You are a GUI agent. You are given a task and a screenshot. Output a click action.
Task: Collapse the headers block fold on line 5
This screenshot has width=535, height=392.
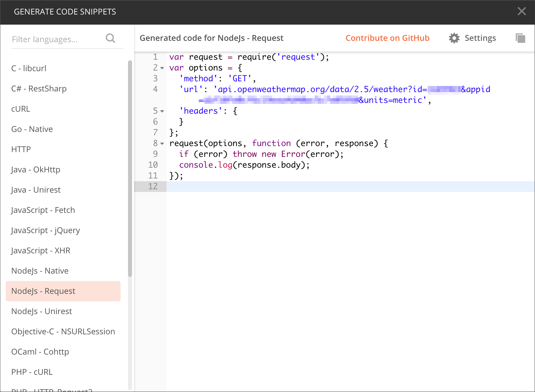tap(162, 111)
